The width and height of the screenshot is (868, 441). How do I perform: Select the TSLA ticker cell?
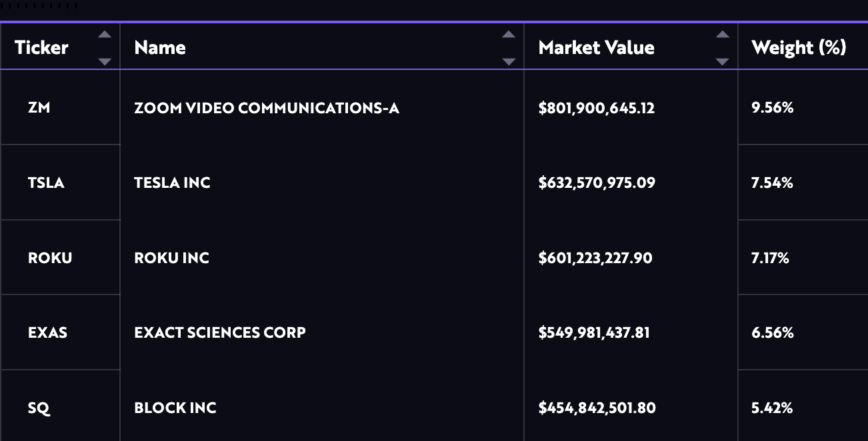[46, 183]
